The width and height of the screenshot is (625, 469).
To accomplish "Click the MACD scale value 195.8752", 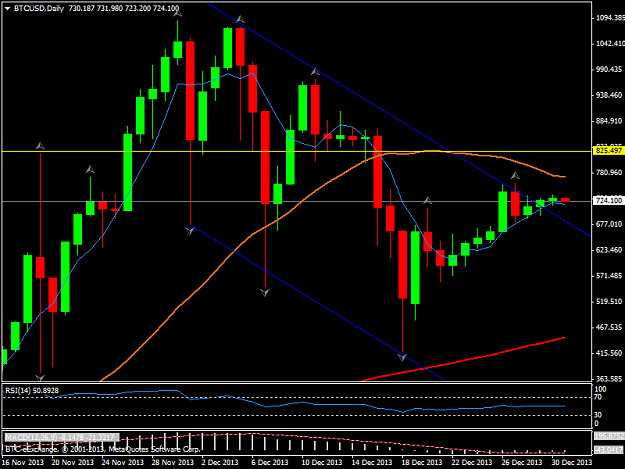I will [609, 436].
